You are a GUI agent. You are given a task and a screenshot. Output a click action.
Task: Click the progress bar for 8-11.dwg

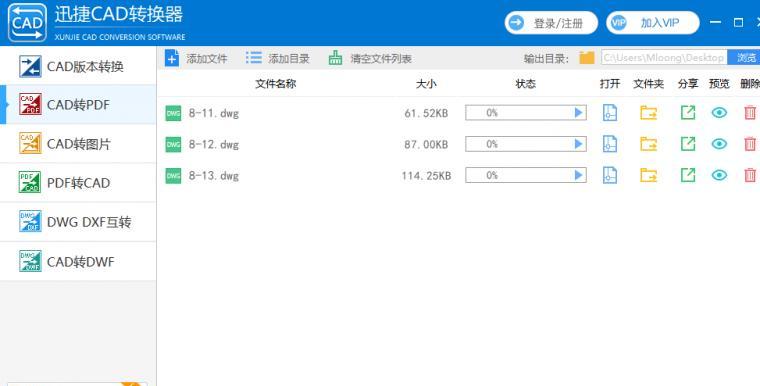coord(526,113)
